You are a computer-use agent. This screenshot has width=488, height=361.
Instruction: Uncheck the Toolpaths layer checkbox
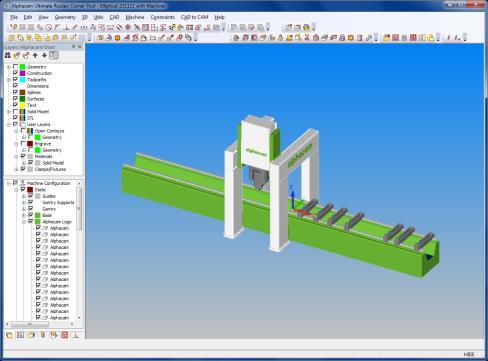click(x=15, y=79)
